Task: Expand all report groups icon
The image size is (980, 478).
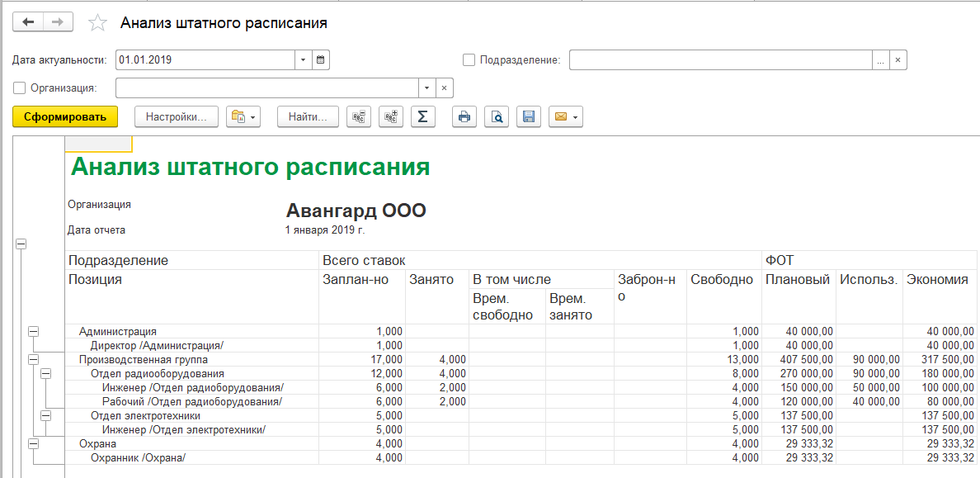Action: tap(390, 117)
